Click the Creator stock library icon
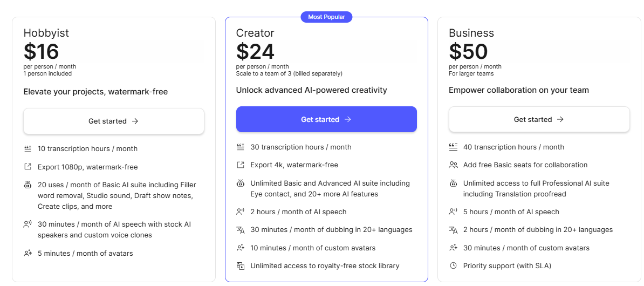The width and height of the screenshot is (644, 286). [x=241, y=265]
